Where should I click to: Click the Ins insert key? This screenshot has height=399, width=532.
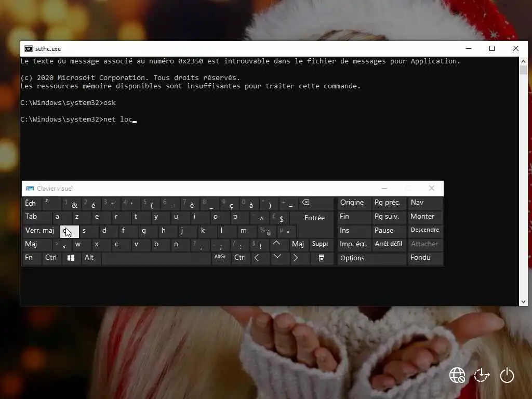[354, 231]
